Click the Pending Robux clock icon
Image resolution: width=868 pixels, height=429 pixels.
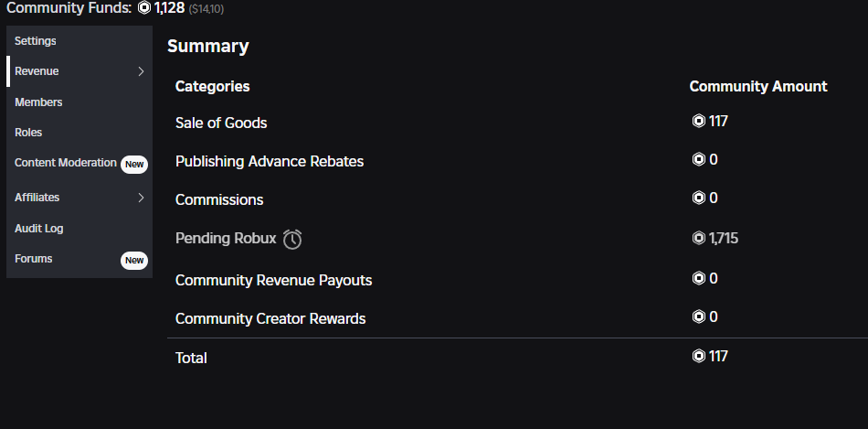pyautogui.click(x=292, y=239)
